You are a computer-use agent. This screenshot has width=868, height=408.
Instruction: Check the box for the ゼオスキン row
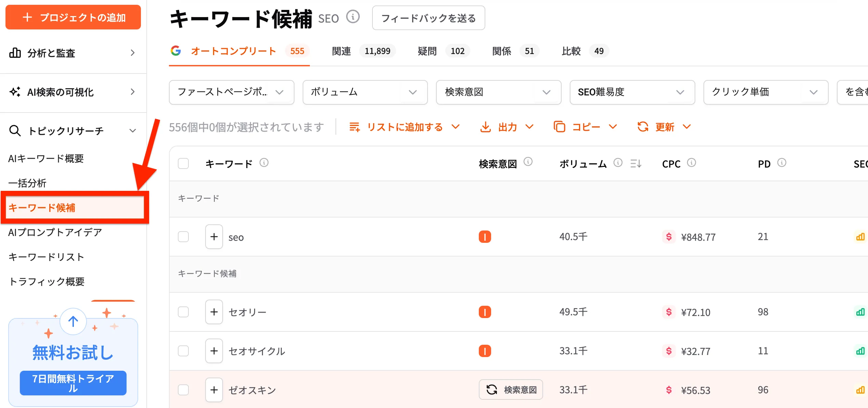pos(183,390)
